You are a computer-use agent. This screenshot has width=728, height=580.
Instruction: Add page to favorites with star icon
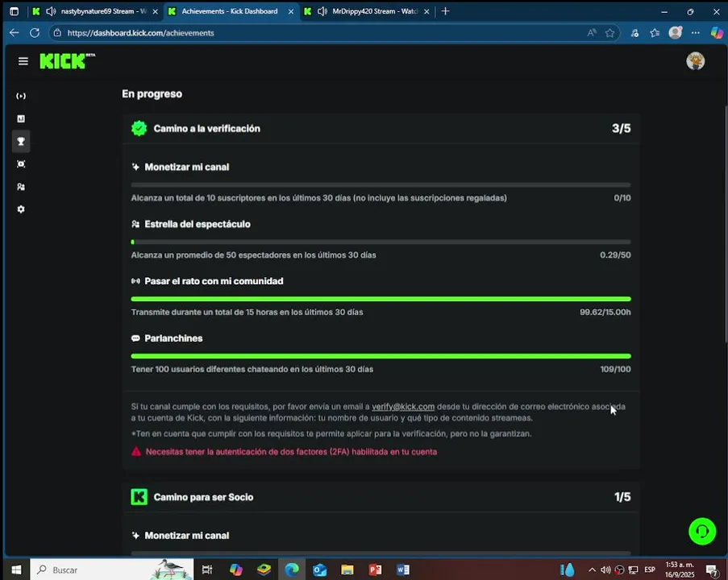click(x=609, y=33)
